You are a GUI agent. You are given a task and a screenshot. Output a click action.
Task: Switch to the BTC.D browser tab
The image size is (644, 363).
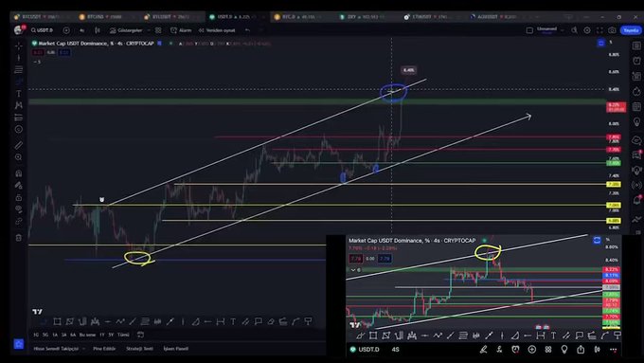(x=302, y=17)
